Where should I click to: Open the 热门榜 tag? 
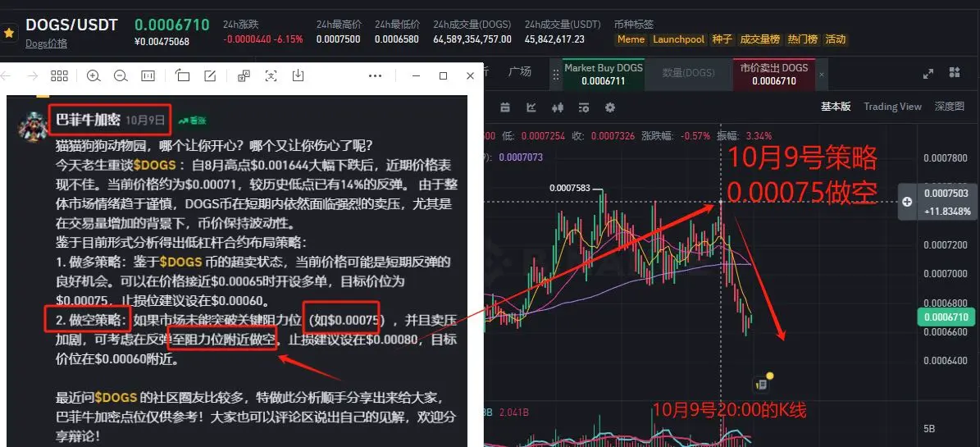tap(803, 39)
